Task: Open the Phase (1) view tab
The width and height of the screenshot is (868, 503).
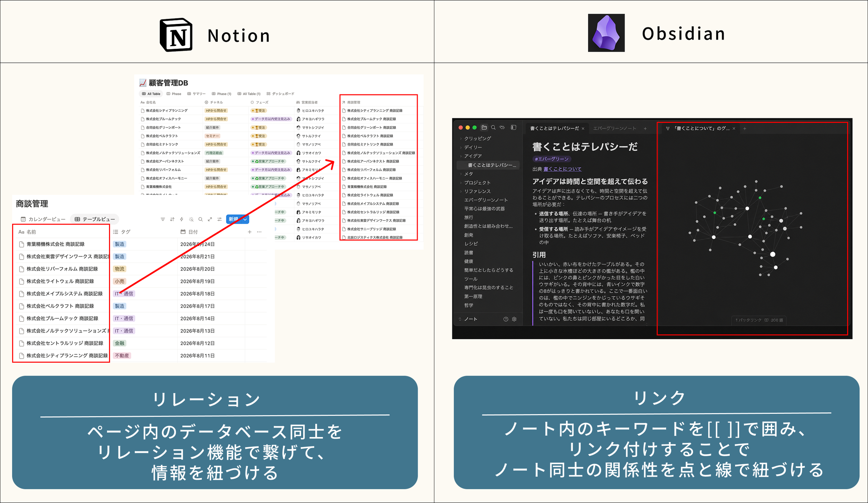Action: [222, 94]
